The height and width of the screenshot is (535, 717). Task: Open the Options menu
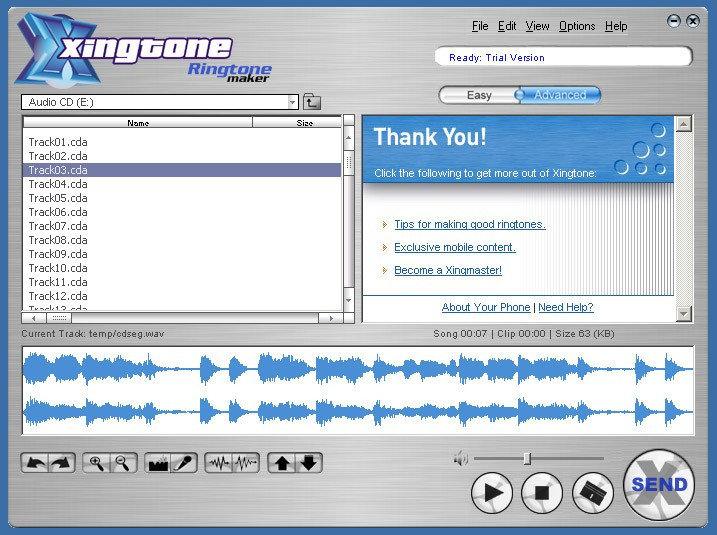(x=577, y=26)
